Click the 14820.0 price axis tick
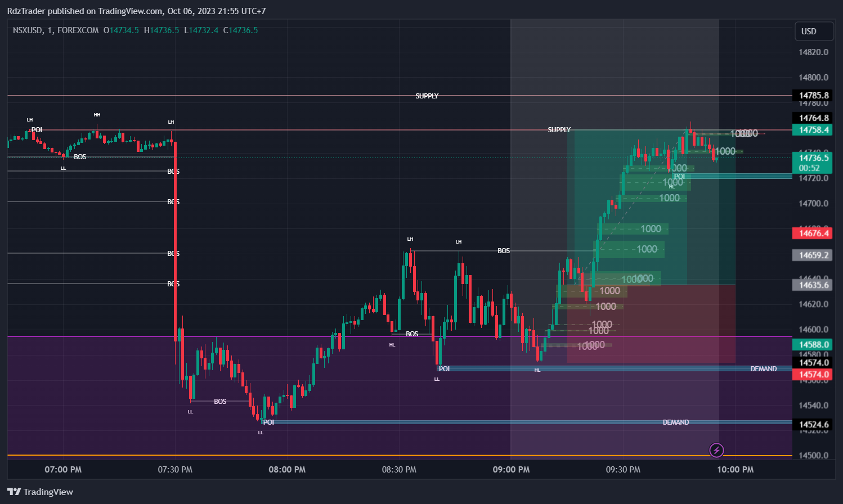Screen dimensions: 843x504 tap(814, 52)
